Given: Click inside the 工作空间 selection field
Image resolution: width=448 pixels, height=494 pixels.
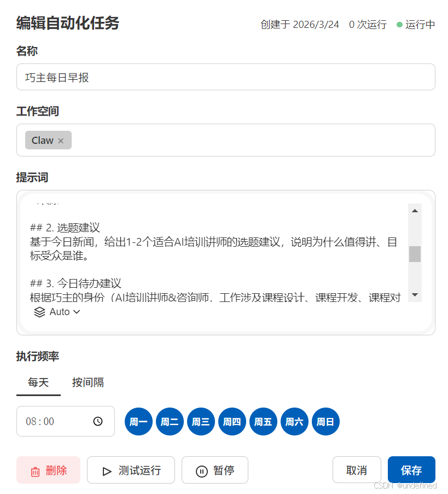Looking at the screenshot, I should [226, 140].
